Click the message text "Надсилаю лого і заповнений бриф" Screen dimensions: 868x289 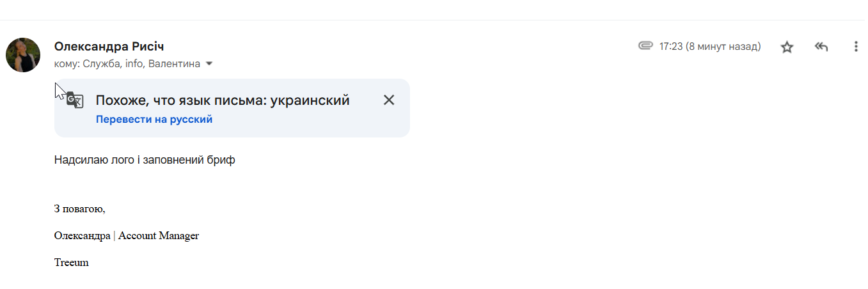(145, 160)
